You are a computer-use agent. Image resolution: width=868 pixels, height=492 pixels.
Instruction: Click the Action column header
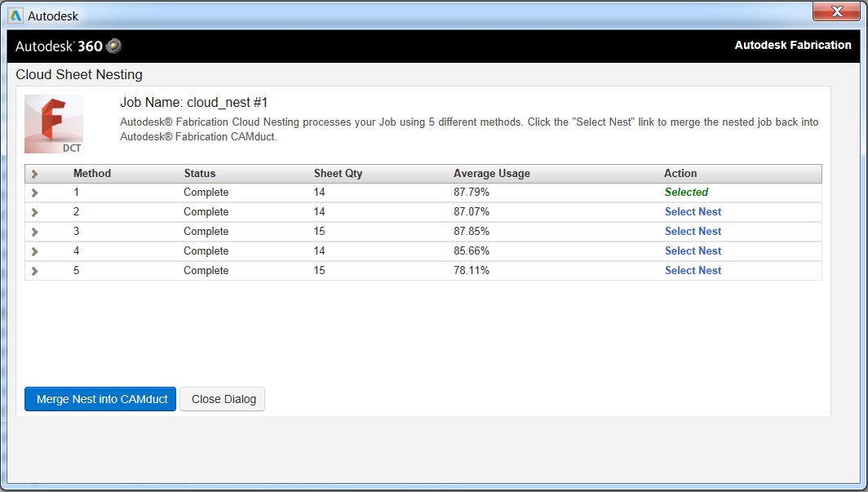680,173
